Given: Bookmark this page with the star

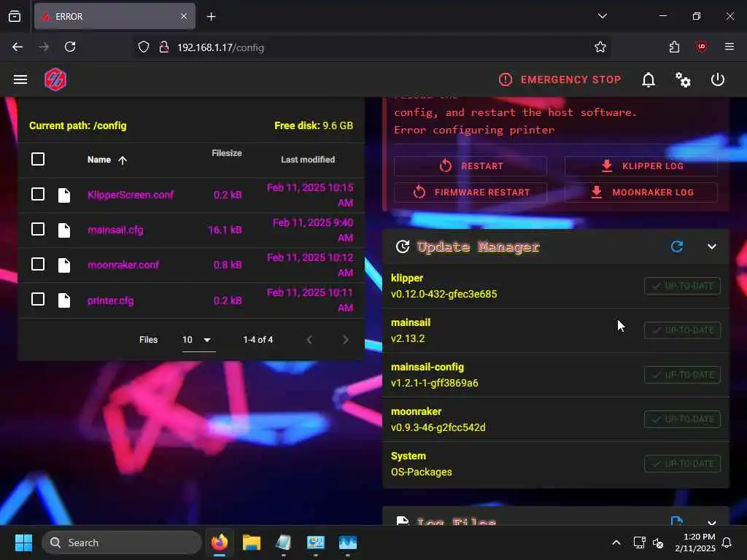Looking at the screenshot, I should (x=600, y=47).
